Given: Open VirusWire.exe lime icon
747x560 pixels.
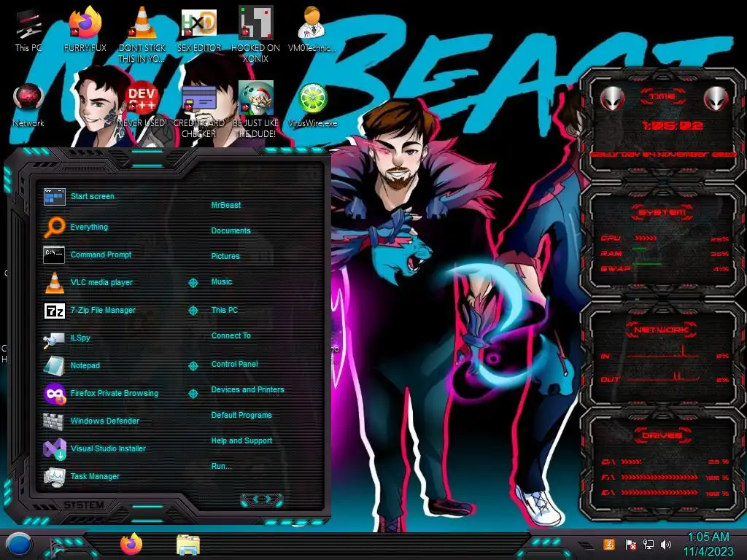Looking at the screenshot, I should tap(312, 105).
